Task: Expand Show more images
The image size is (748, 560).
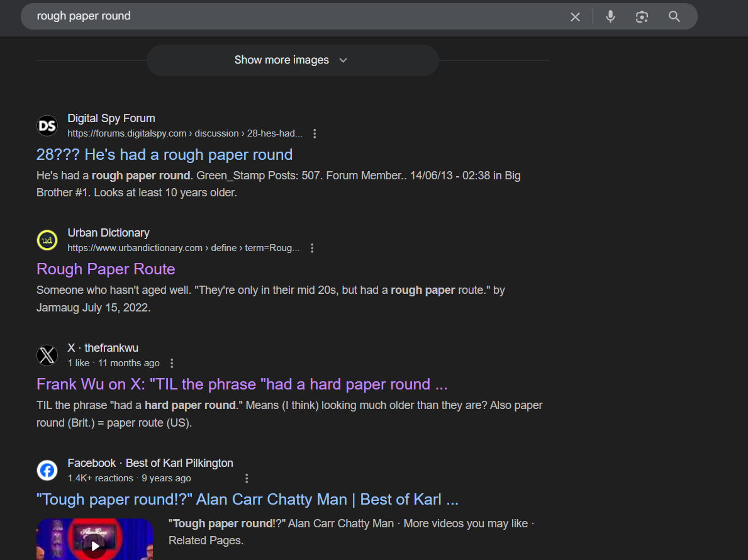Action: pos(293,60)
